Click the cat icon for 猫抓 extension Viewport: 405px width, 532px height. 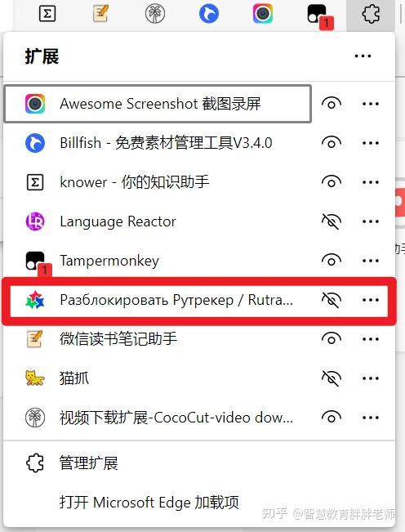coord(35,378)
